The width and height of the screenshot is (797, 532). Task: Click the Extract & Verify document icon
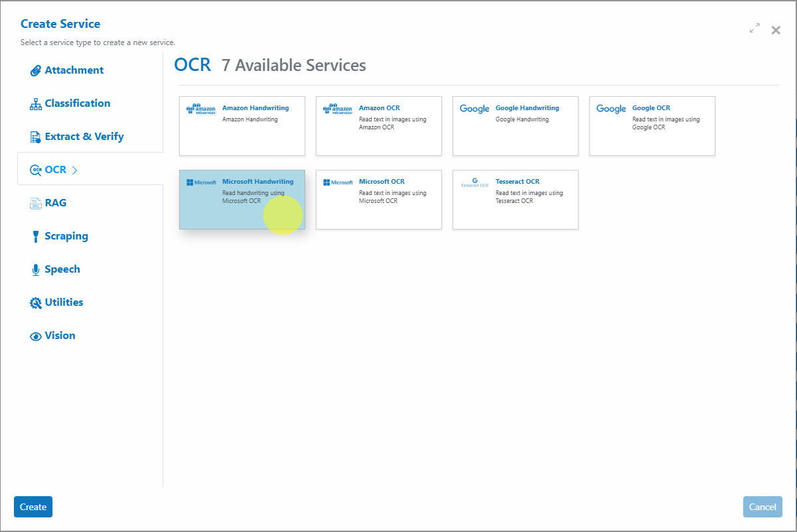(x=36, y=137)
